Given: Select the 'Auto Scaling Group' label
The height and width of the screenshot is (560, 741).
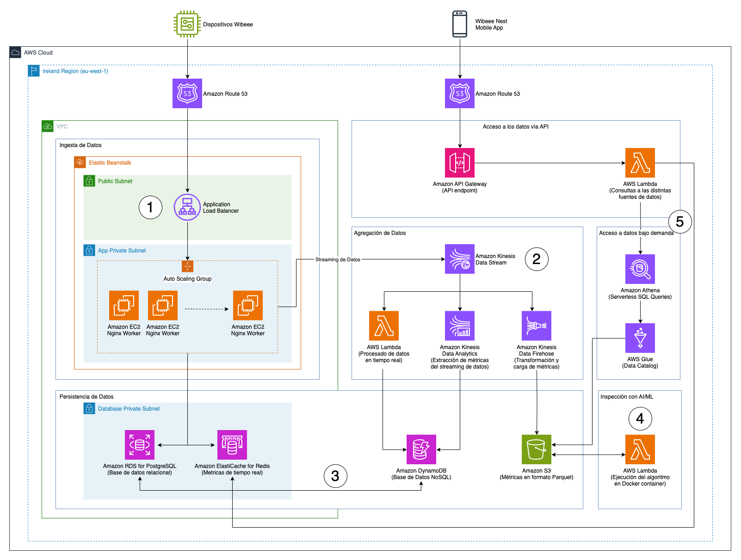Looking at the screenshot, I should (x=187, y=279).
